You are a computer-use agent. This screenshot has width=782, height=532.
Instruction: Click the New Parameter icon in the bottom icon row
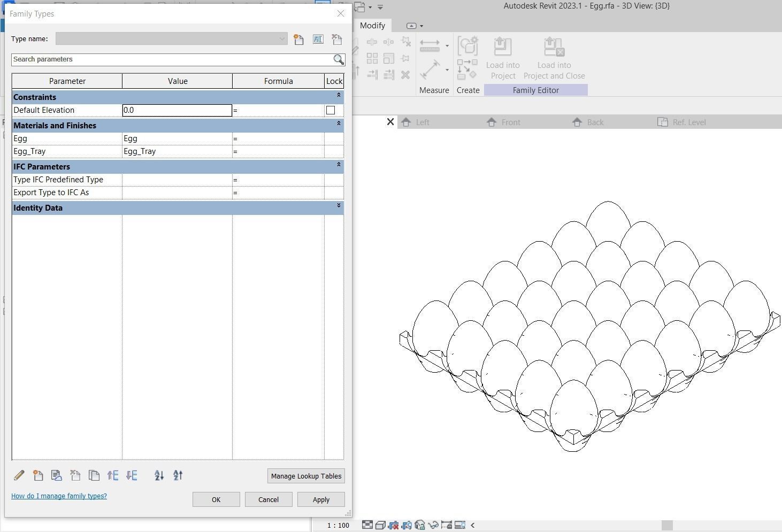37,475
